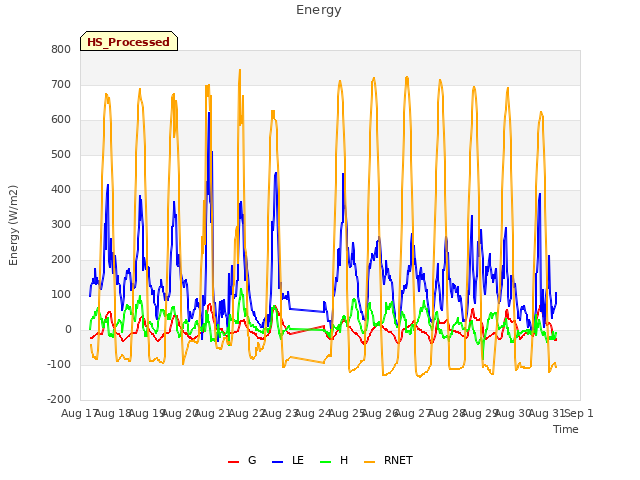Click the red G legend swatch
Image resolution: width=640 pixels, height=480 pixels.
233,462
